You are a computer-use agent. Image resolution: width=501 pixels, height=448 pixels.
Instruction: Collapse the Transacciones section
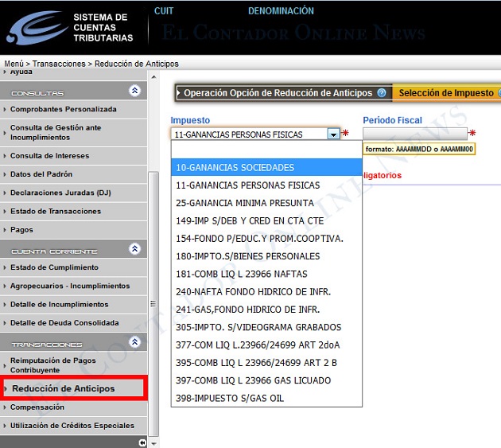coord(134,342)
